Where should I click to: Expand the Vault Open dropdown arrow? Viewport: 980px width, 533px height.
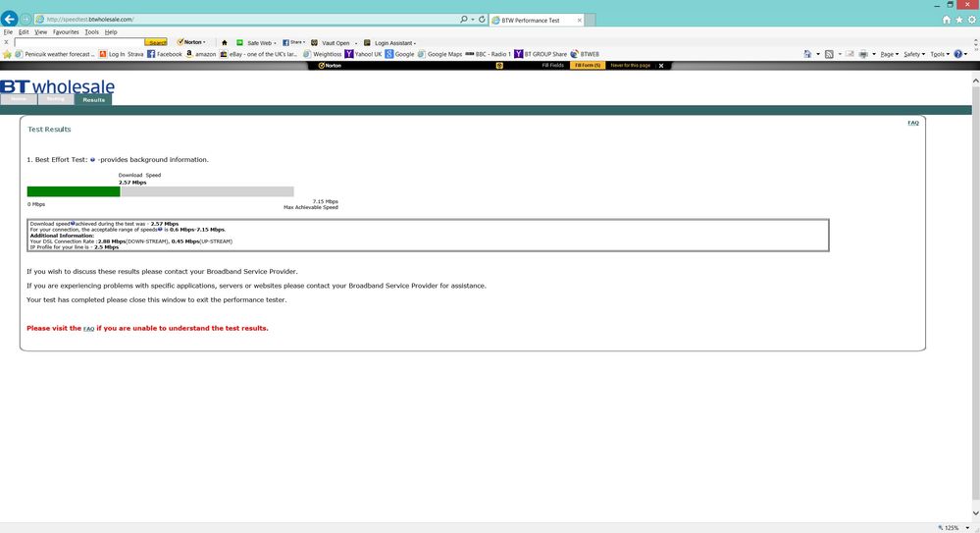point(356,43)
